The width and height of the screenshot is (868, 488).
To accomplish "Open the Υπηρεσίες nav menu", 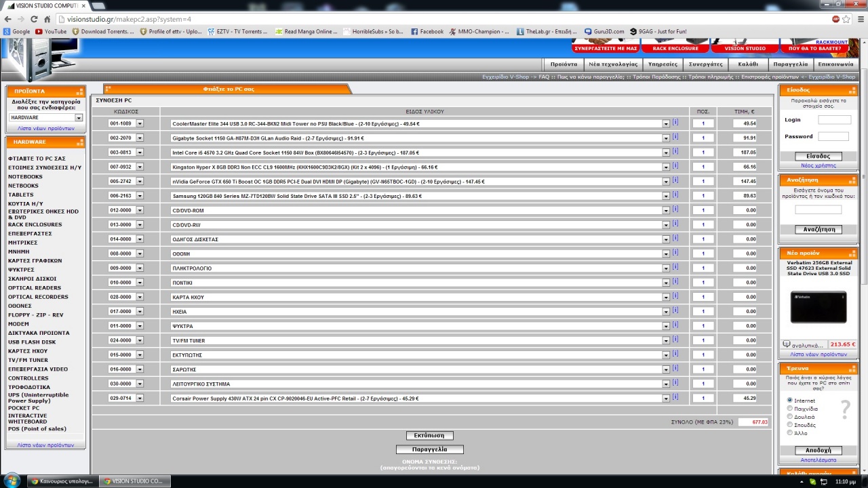I will [x=663, y=64].
